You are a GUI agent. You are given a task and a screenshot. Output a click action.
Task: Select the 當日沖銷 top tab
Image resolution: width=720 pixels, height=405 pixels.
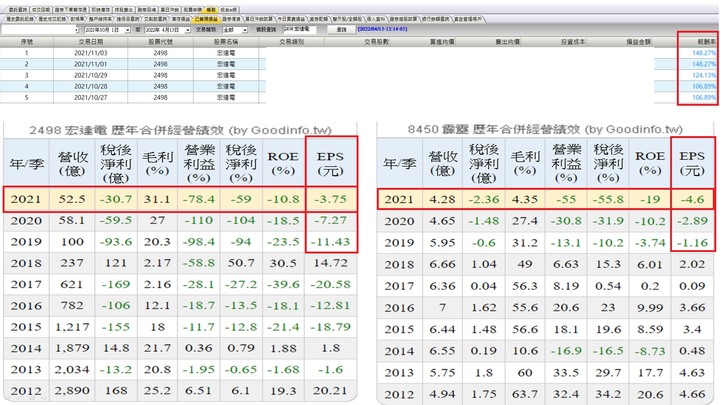point(170,10)
